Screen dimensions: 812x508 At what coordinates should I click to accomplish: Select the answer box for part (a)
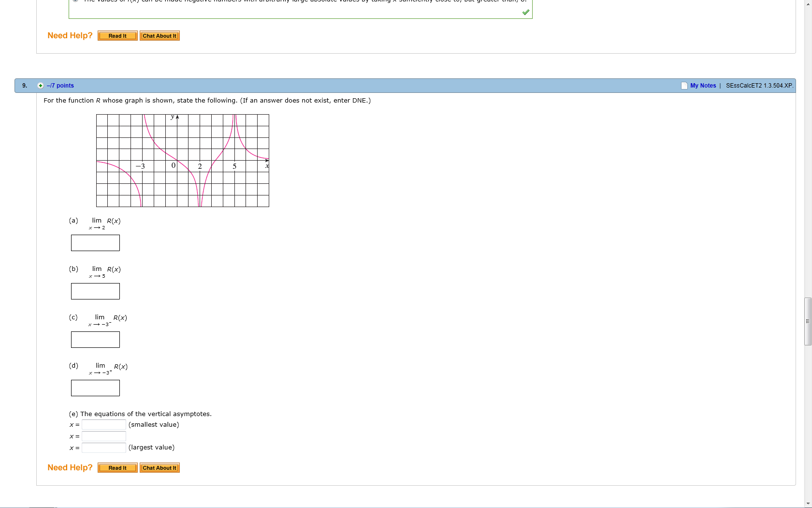95,243
